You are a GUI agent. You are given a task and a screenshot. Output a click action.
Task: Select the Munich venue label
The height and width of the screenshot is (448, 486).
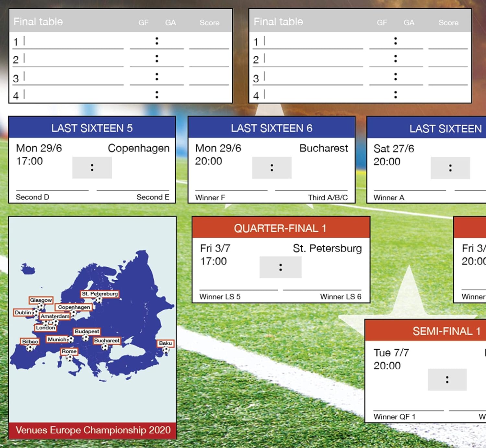pos(57,339)
